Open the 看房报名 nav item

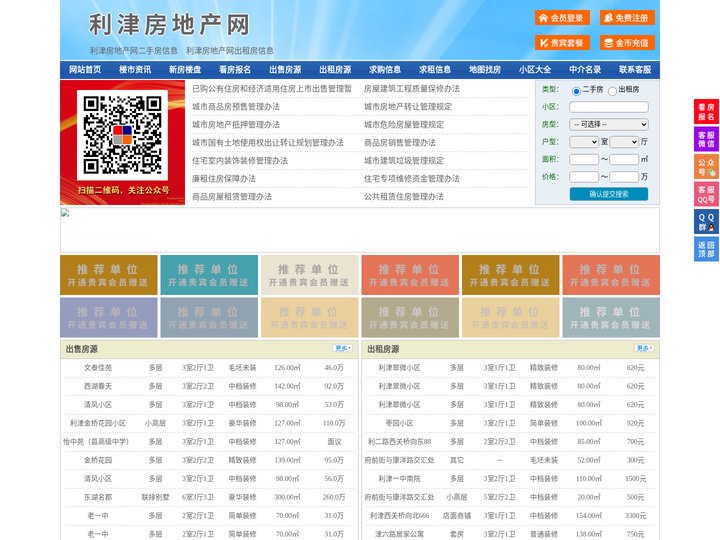(235, 70)
